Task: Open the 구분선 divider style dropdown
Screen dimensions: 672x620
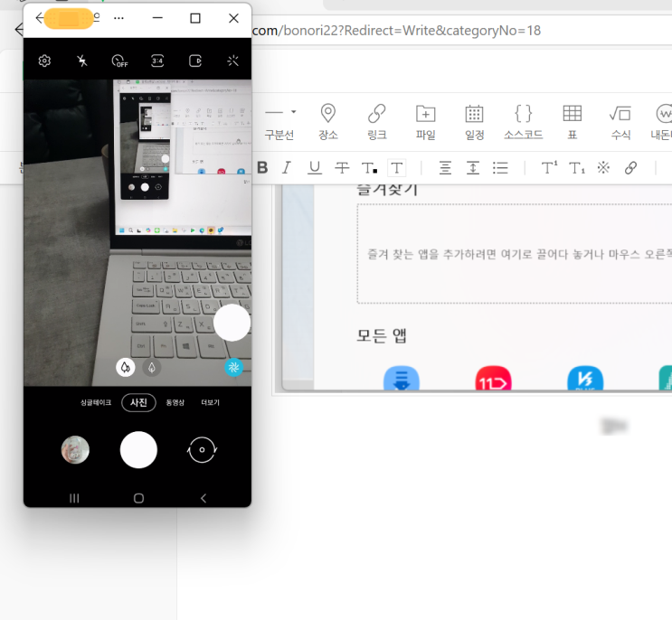Action: (x=294, y=112)
